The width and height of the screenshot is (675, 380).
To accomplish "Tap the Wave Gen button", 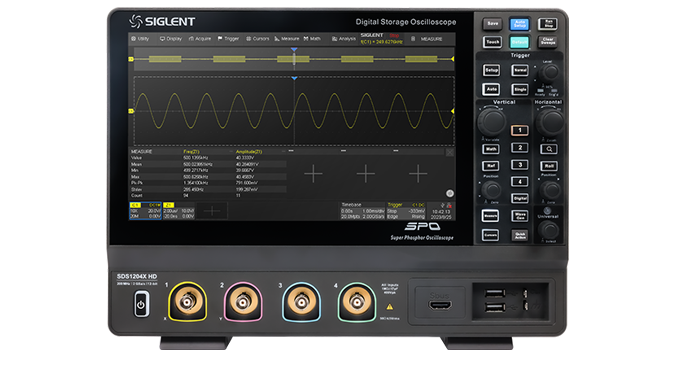I will tap(520, 216).
